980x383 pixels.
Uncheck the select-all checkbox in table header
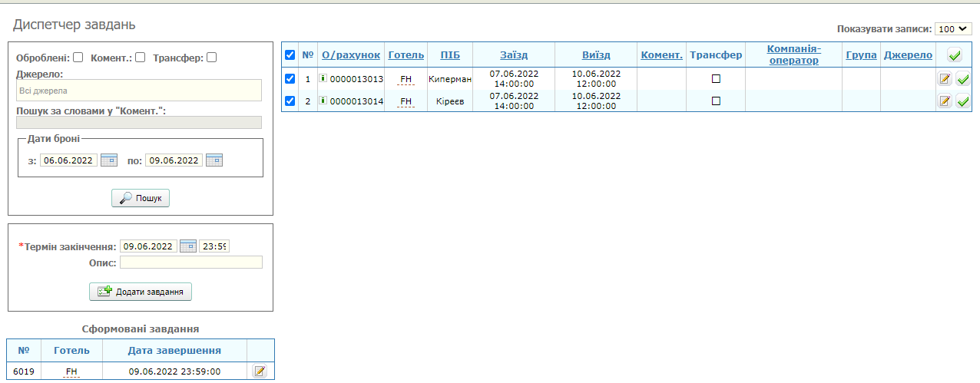(x=290, y=55)
